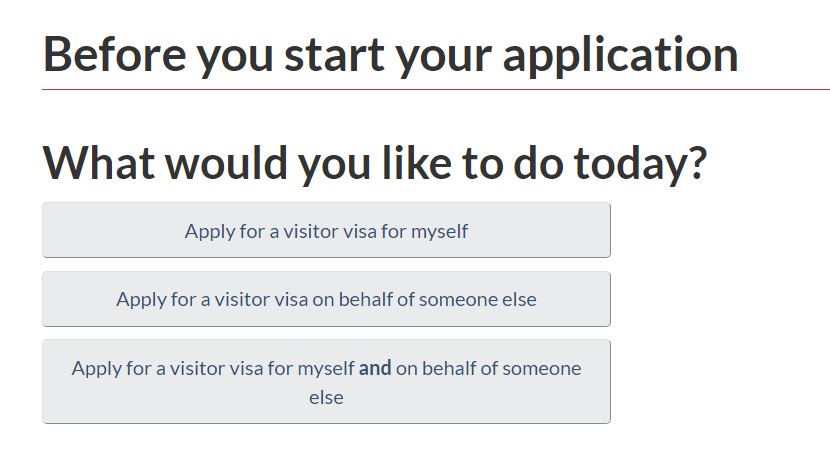Choose apply for myself and someone else
The image size is (830, 471).
[326, 382]
